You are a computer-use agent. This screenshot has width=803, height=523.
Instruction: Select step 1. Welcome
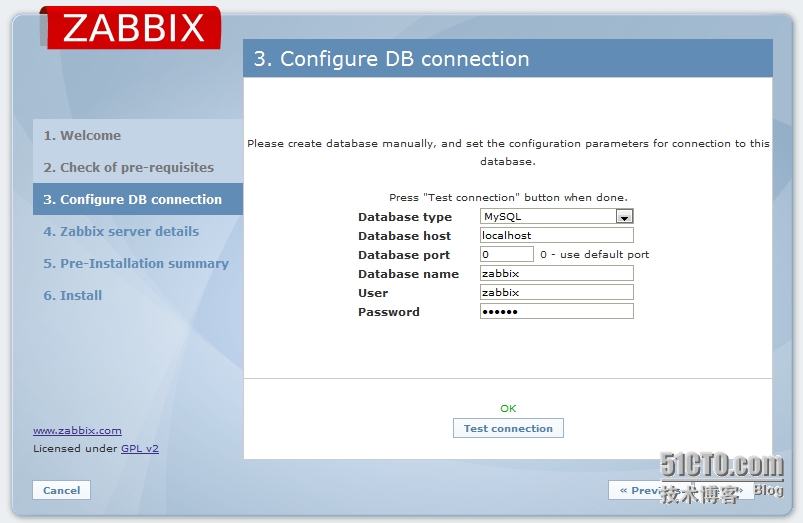tap(138, 135)
